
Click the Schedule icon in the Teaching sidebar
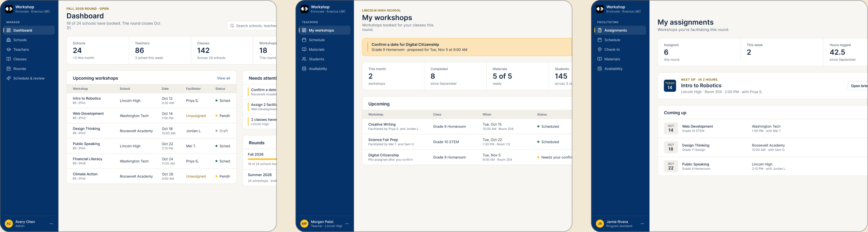[304, 40]
